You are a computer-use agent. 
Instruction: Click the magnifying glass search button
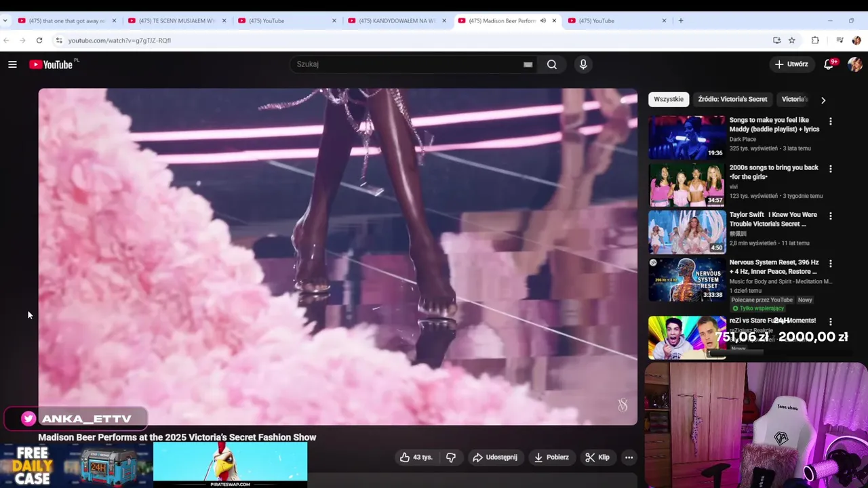click(552, 64)
